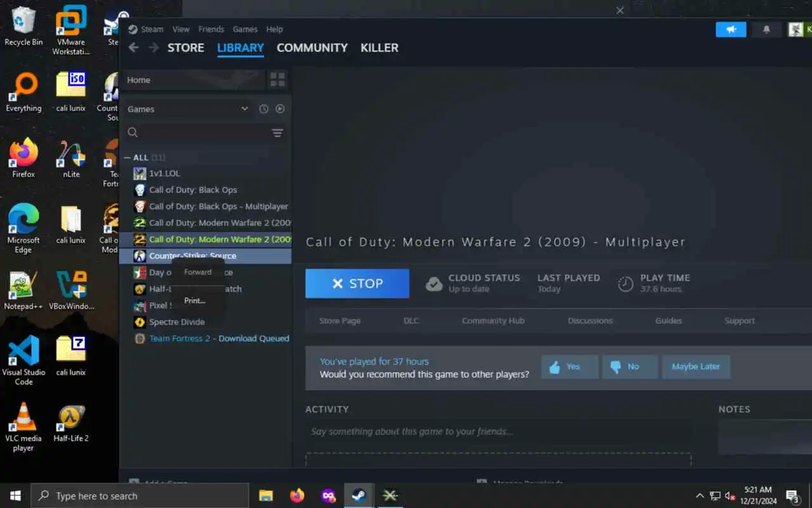Click the play time clock icon
Screen dimensions: 812x508
coord(625,284)
